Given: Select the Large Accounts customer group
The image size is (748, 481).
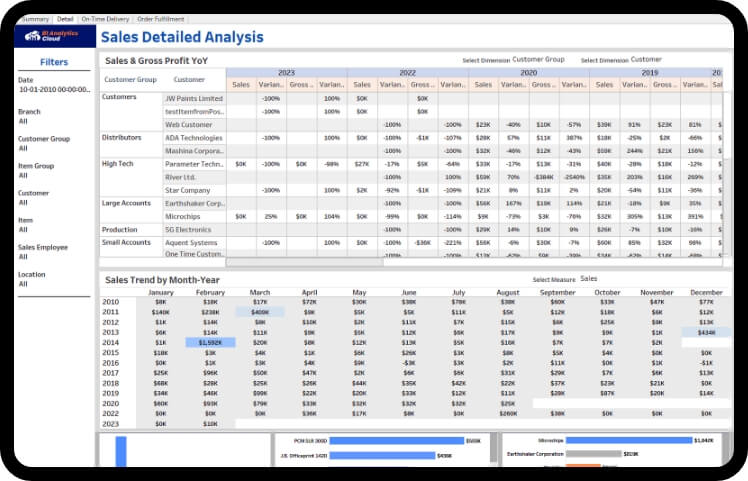Looking at the screenshot, I should click(x=126, y=203).
